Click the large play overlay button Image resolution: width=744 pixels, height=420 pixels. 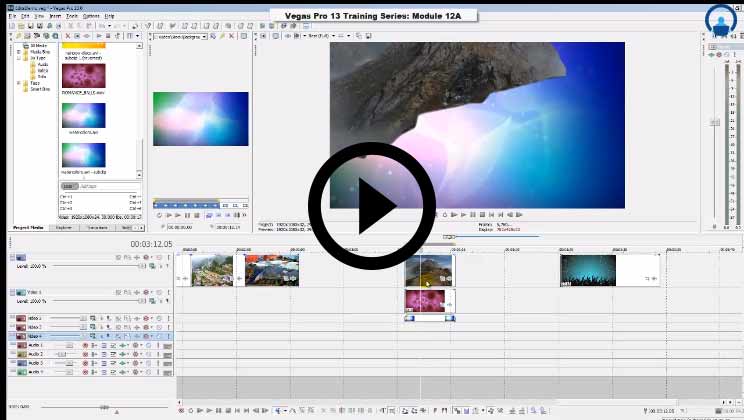coord(372,206)
